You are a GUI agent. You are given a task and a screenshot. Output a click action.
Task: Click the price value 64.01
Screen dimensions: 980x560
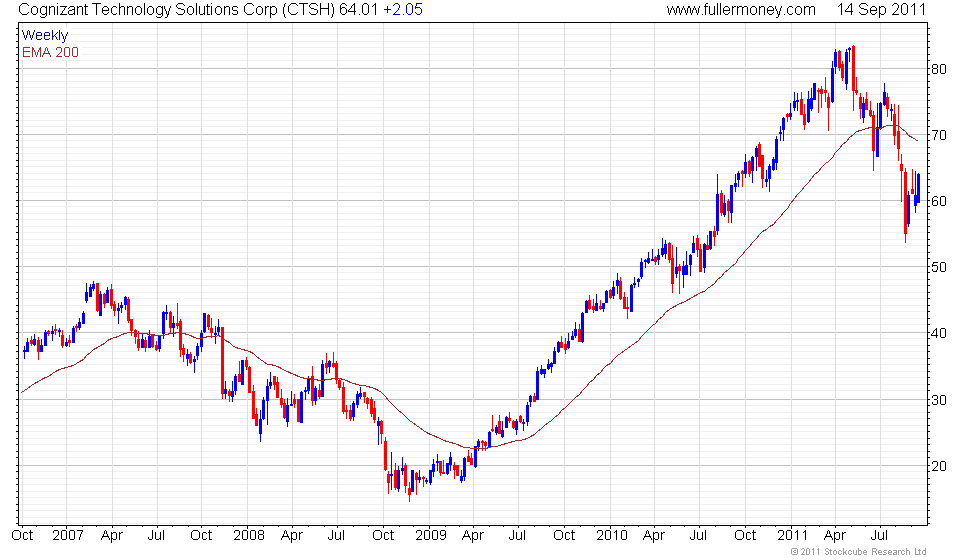(359, 10)
